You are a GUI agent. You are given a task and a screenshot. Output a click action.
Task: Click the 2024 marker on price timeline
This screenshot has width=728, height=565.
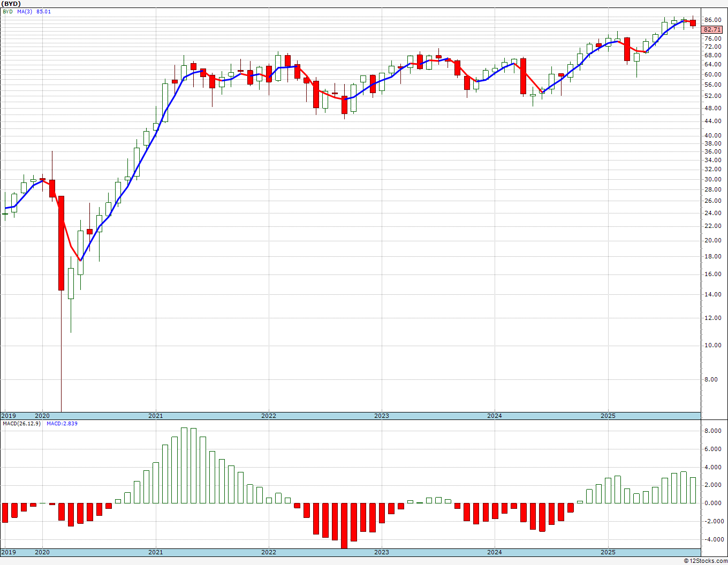pyautogui.click(x=495, y=416)
